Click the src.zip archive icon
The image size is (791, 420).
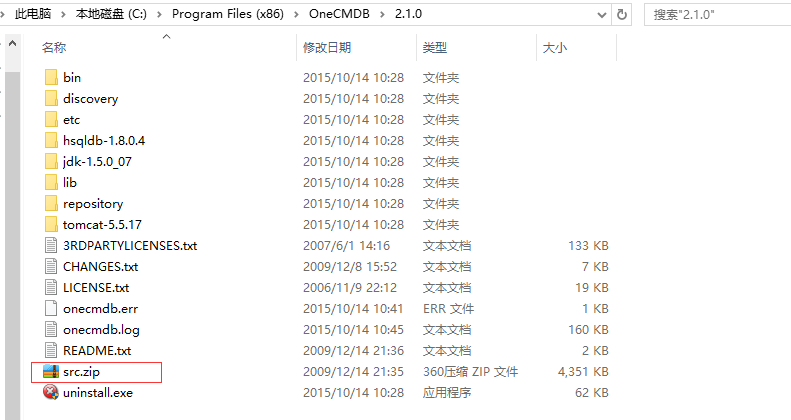tap(51, 372)
